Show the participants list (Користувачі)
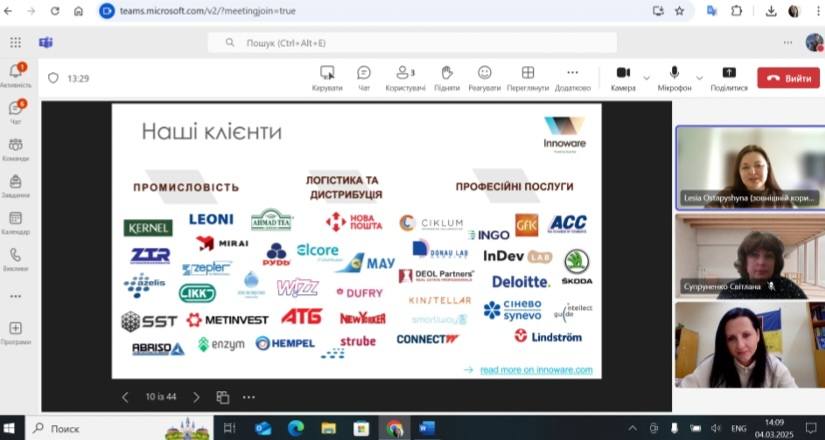The width and height of the screenshot is (825, 440). tap(405, 77)
